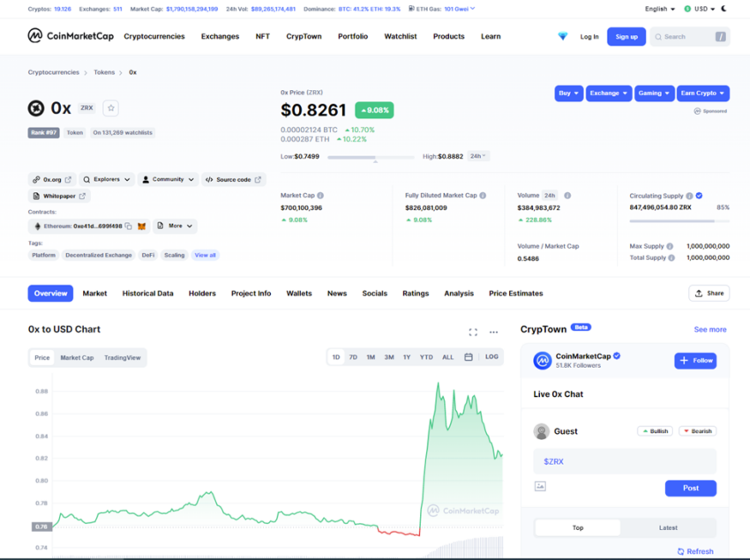Switch to the Historical Data tab

pyautogui.click(x=148, y=293)
